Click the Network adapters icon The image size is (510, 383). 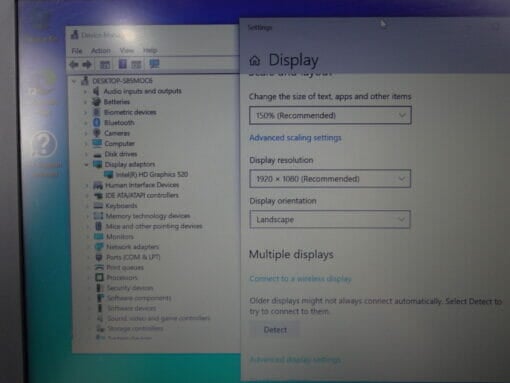99,247
